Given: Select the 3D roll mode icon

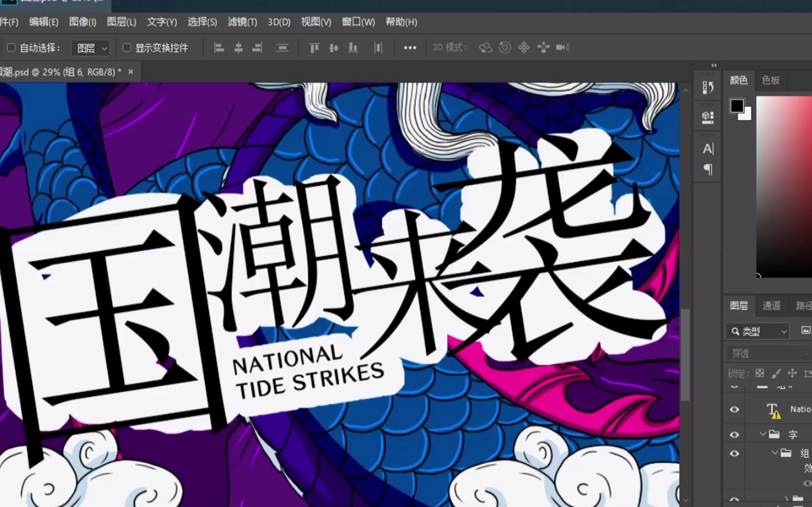Looking at the screenshot, I should coord(505,47).
